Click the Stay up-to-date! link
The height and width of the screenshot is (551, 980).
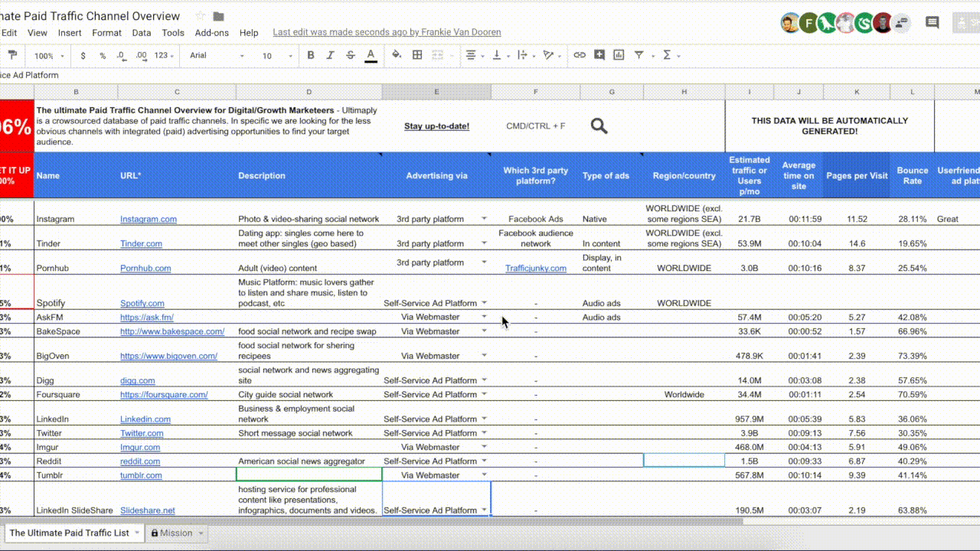click(437, 126)
